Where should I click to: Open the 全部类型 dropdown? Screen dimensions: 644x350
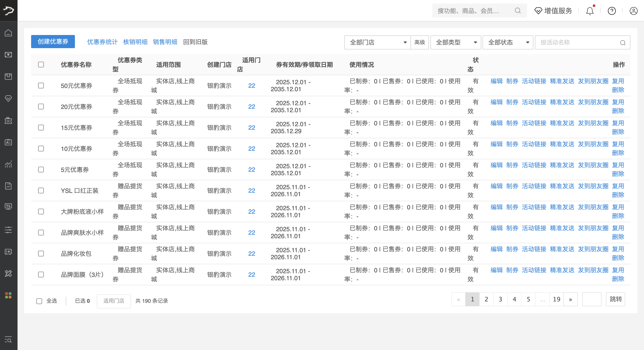[x=455, y=42]
